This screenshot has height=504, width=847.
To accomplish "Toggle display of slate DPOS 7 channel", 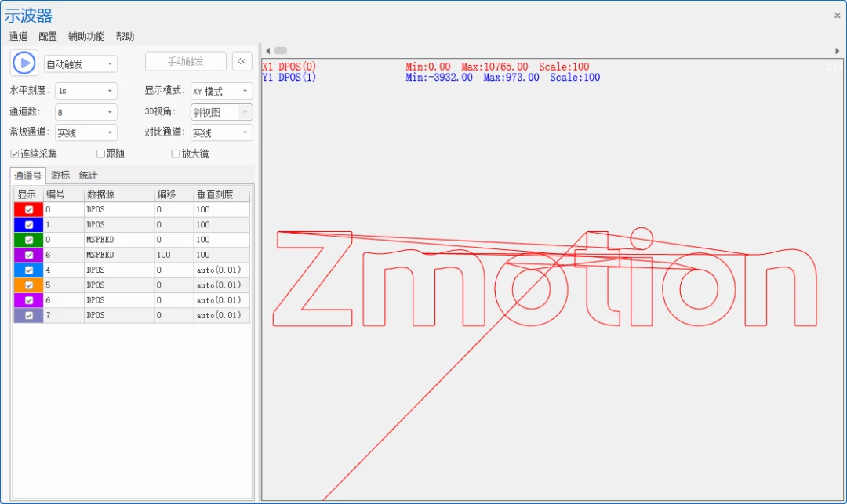I will click(x=29, y=315).
